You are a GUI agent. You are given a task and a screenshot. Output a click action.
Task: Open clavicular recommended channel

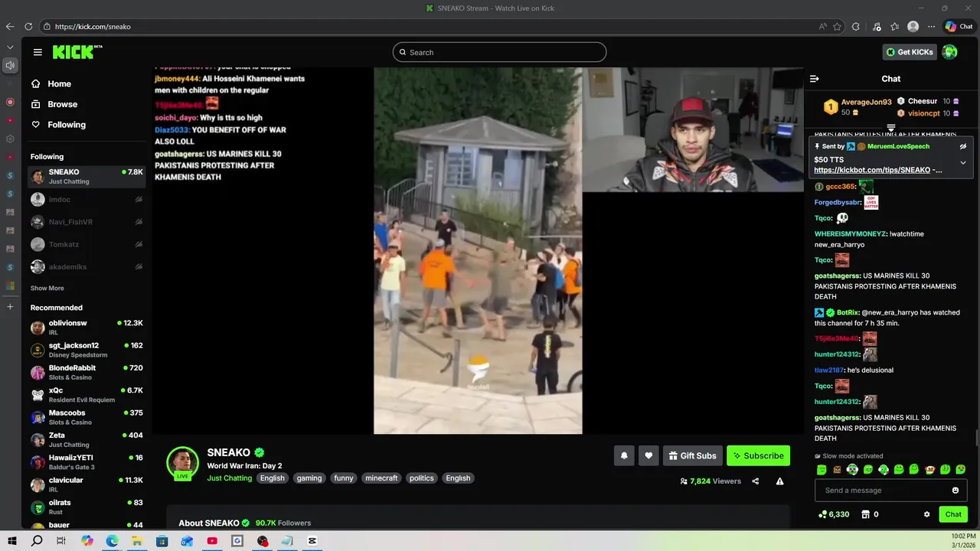point(87,484)
